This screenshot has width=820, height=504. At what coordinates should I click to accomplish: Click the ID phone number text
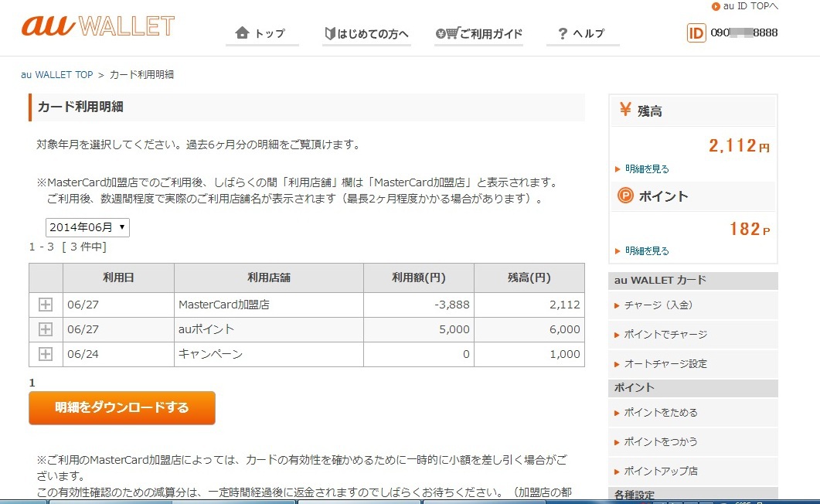744,32
